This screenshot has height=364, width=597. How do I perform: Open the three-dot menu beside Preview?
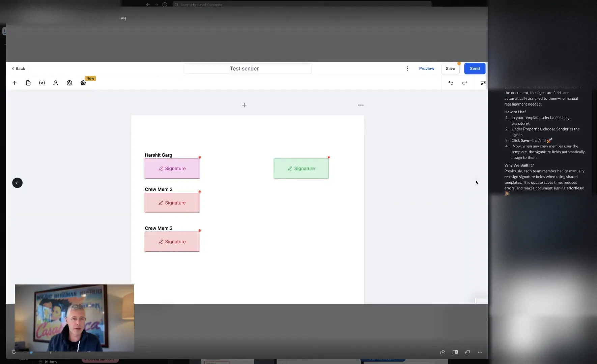(407, 68)
